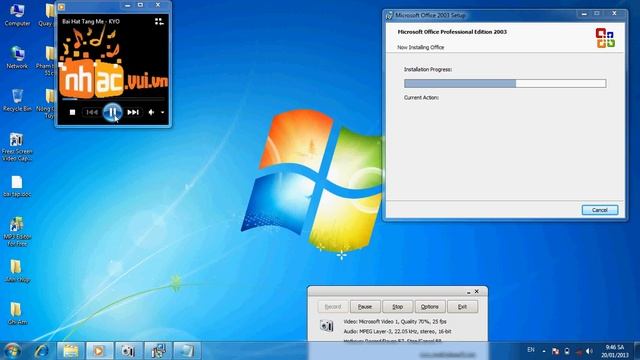Screen dimensions: 640x360
Task: Open Action Center flag icon in tray
Action: point(555,351)
